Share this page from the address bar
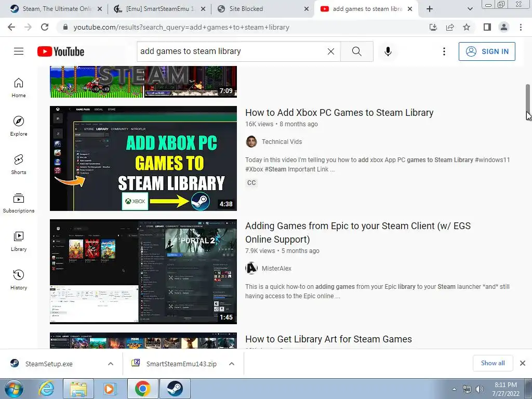The height and width of the screenshot is (399, 532). click(x=450, y=27)
